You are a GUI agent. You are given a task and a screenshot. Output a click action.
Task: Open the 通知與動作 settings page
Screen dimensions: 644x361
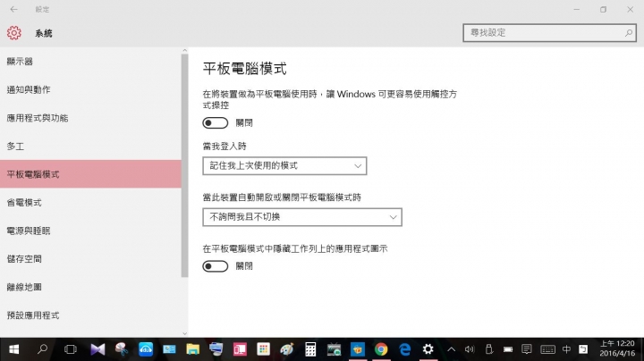tap(90, 90)
